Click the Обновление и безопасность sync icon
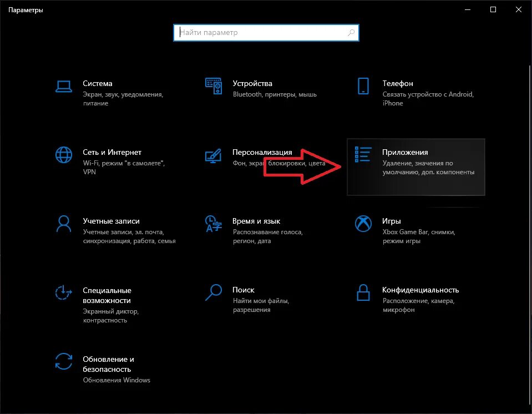The height and width of the screenshot is (414, 532). 64,361
